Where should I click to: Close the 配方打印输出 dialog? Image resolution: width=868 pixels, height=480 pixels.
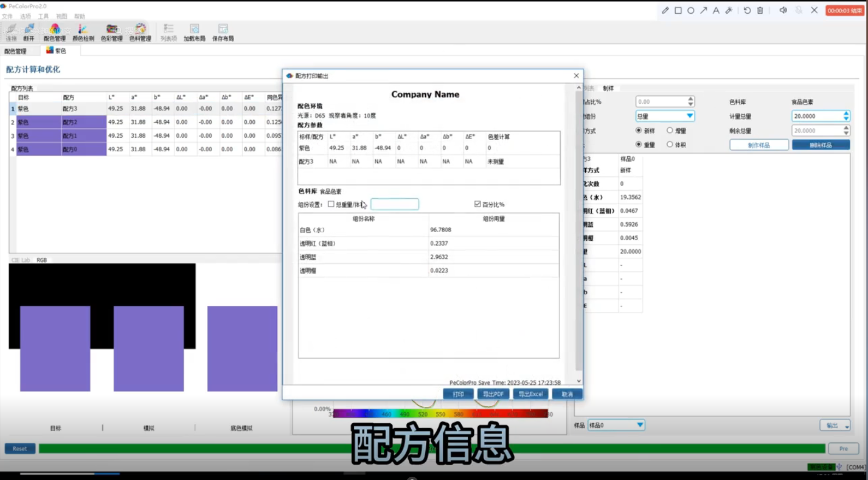pyautogui.click(x=576, y=76)
